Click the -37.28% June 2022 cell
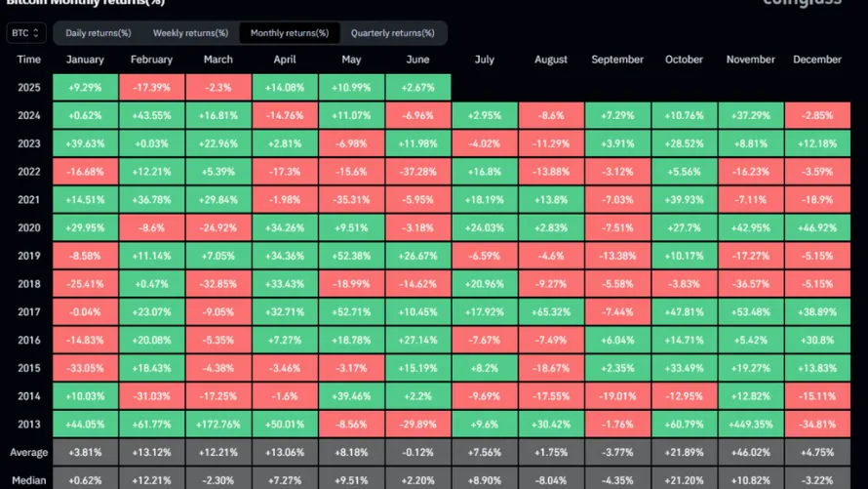The image size is (868, 489). [x=418, y=172]
